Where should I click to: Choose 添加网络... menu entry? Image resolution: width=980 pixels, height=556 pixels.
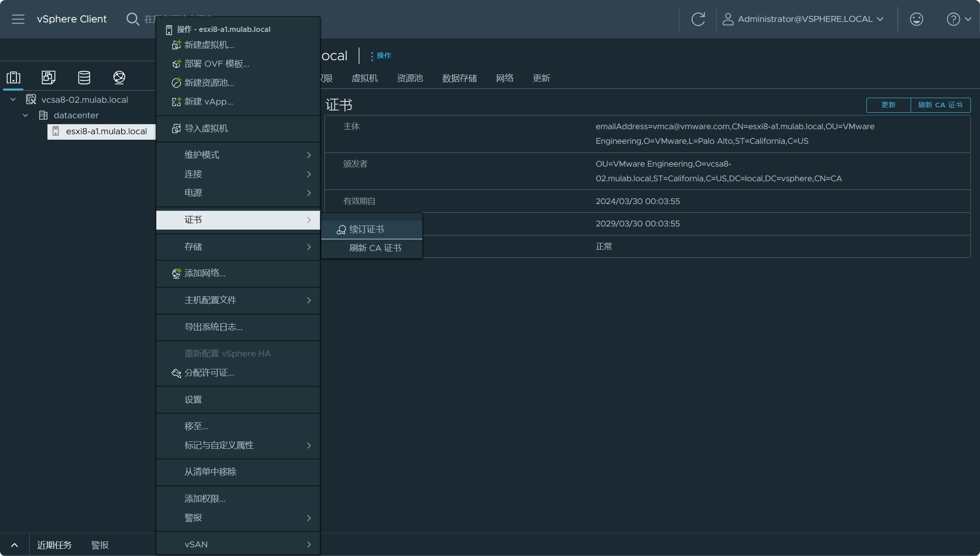coord(238,273)
